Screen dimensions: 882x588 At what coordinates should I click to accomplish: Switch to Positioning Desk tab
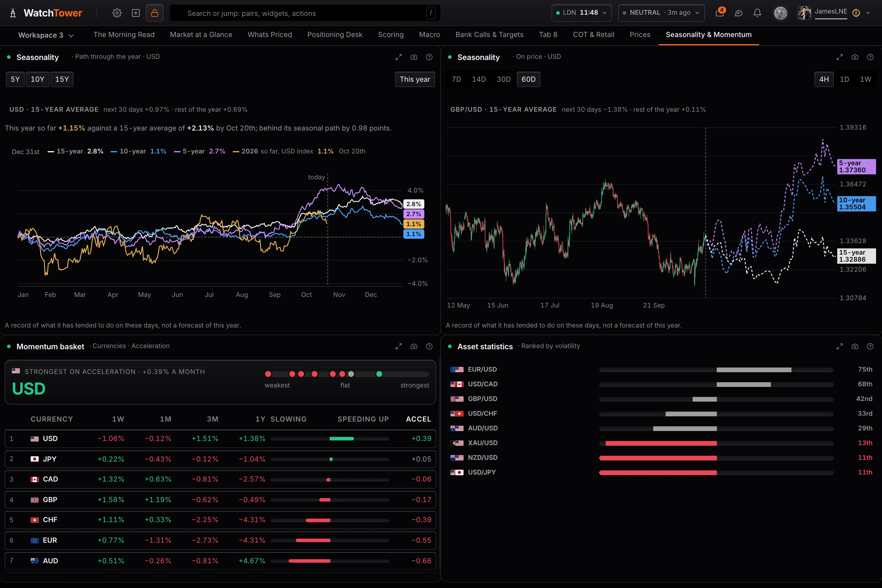pos(335,34)
